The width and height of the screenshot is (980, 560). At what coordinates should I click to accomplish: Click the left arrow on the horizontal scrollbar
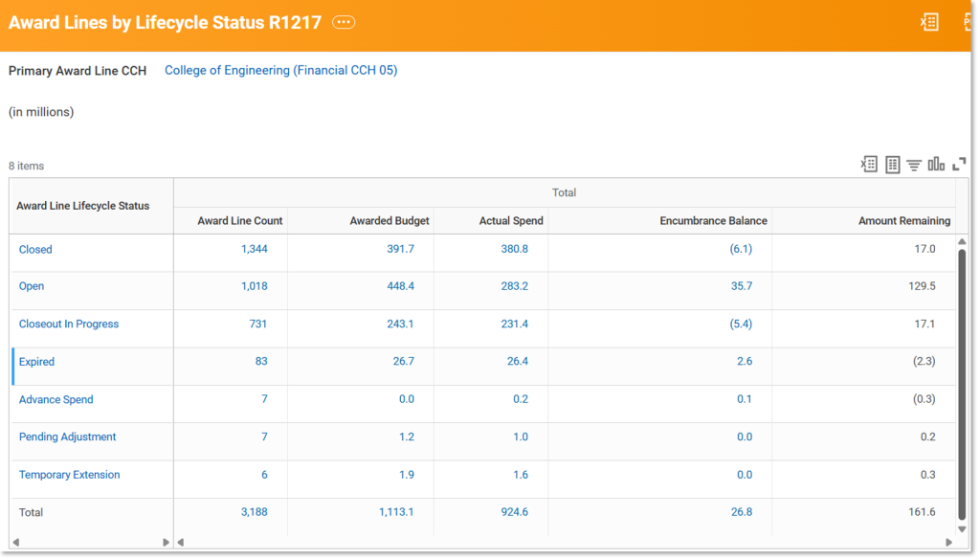[179, 542]
